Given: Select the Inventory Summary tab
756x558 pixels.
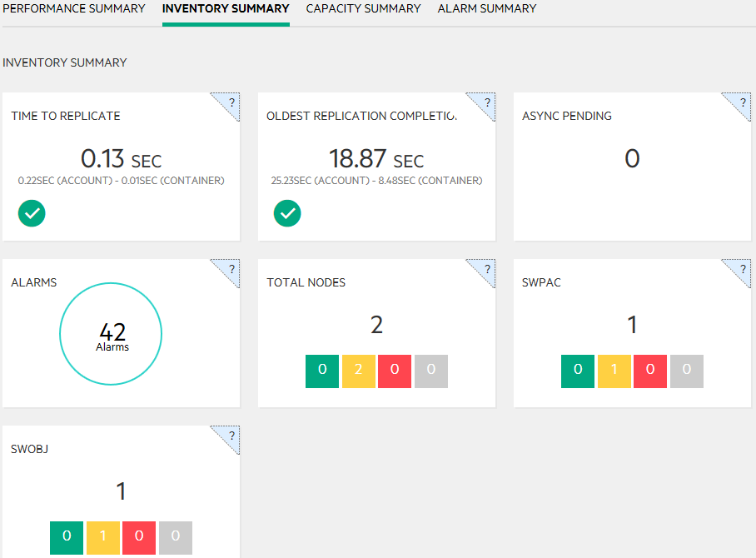Looking at the screenshot, I should click(x=226, y=9).
